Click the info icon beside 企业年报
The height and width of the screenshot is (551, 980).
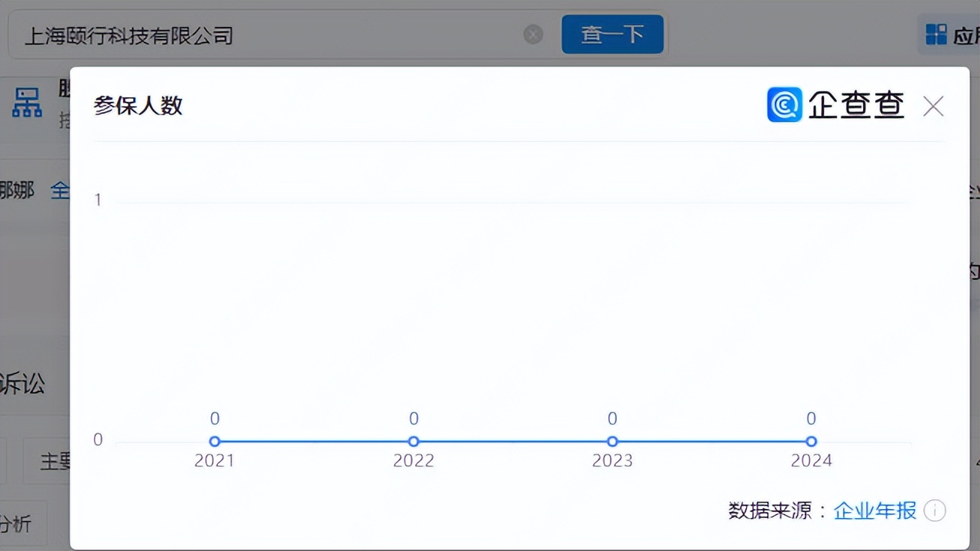tap(934, 511)
